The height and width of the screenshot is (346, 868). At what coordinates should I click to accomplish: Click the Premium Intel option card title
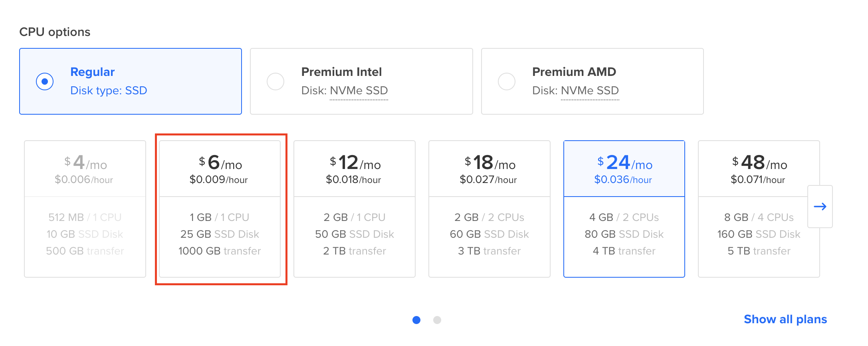pos(341,72)
